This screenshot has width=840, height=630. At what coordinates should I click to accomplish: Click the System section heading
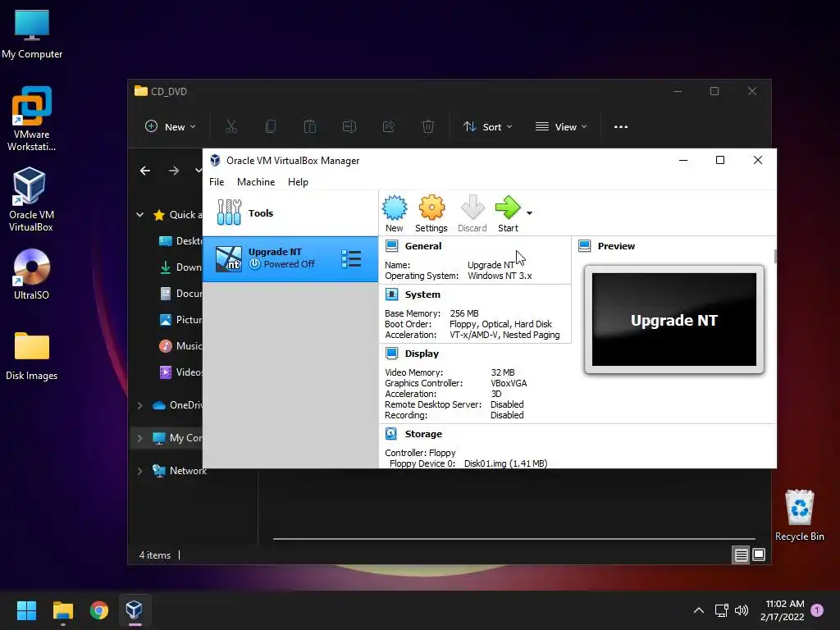click(x=422, y=294)
